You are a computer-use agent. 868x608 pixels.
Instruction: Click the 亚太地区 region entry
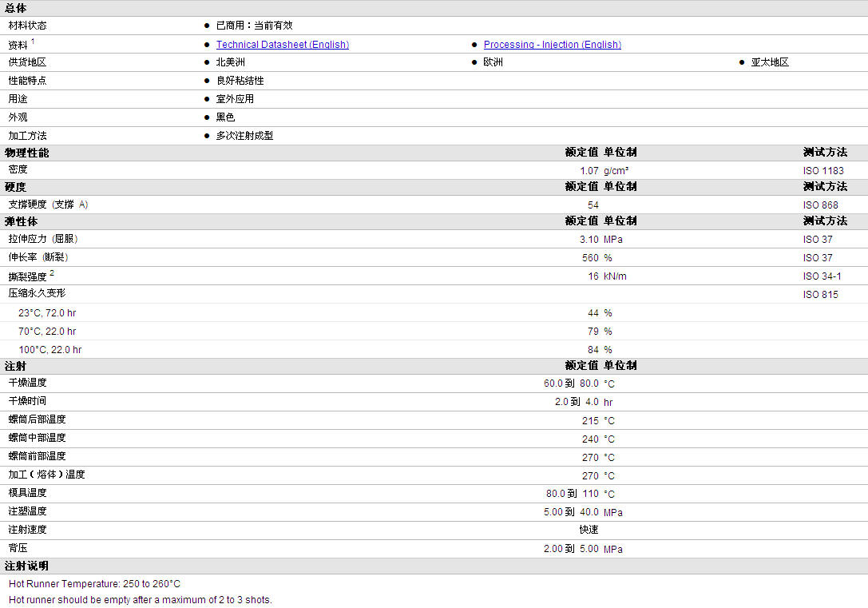click(770, 62)
